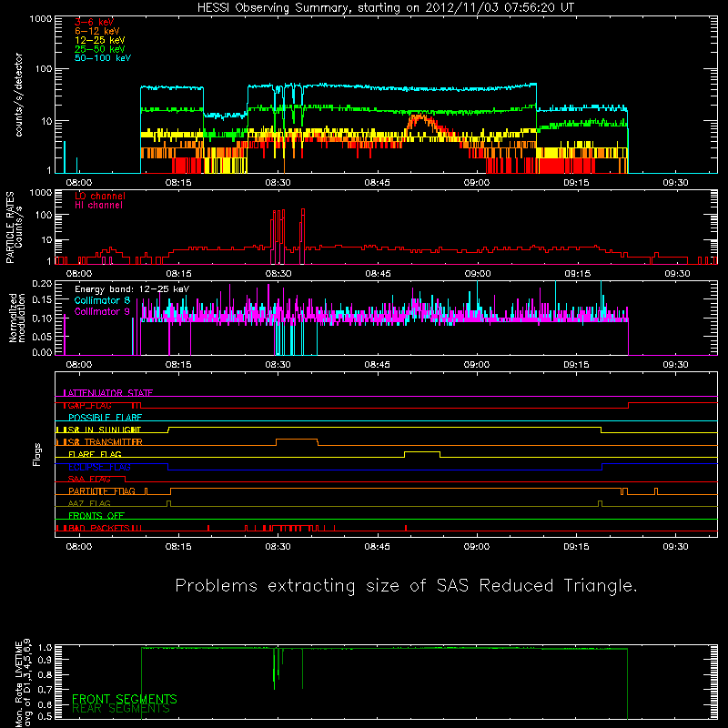Click the A4Z_FLAG label
The height and width of the screenshot is (728, 728).
(x=89, y=504)
